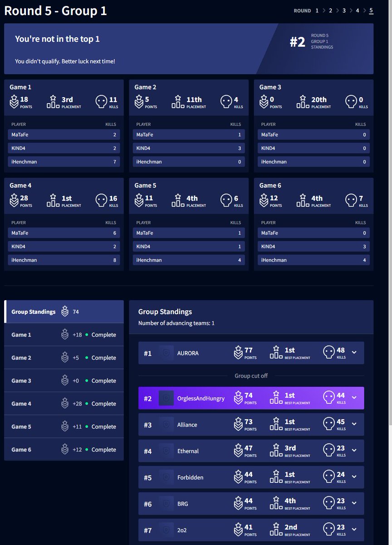The image size is (392, 545).
Task: Click the Game 6 points medal icon
Action: (x=264, y=200)
